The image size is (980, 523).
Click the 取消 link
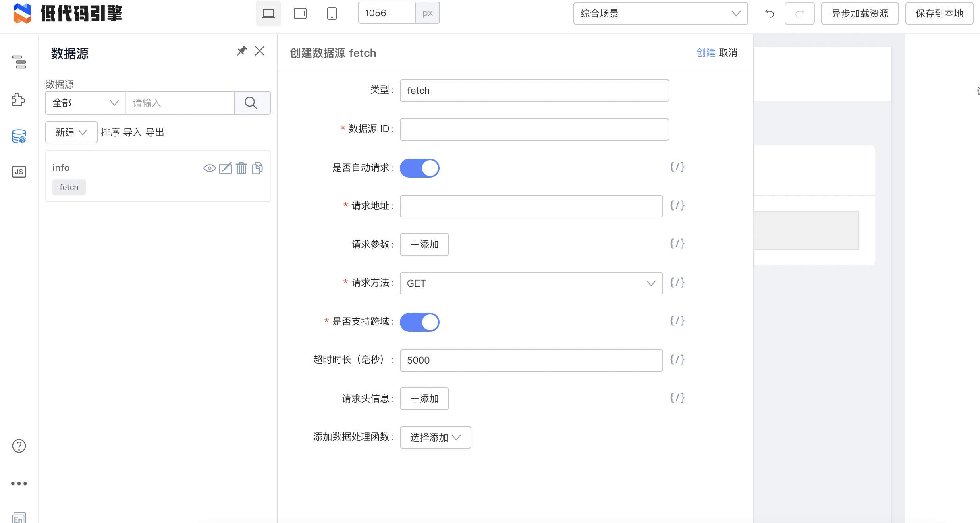coord(728,53)
